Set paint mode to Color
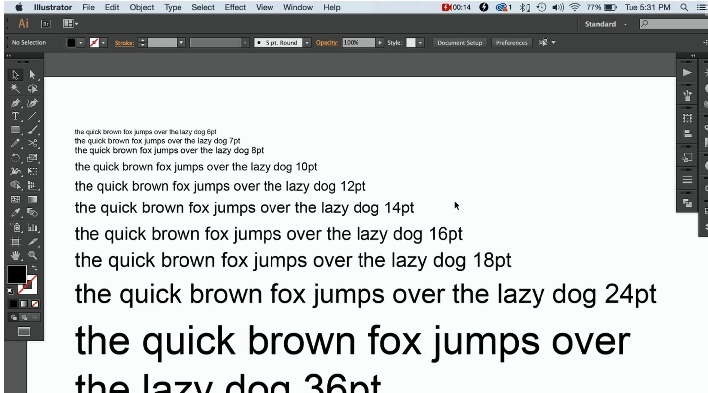Screen dimensions: 708x393 click(x=13, y=304)
